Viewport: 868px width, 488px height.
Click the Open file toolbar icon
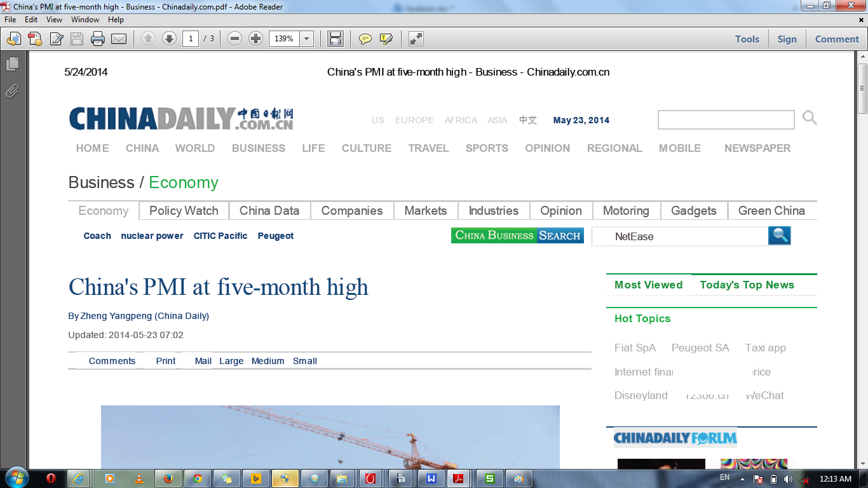[13, 39]
